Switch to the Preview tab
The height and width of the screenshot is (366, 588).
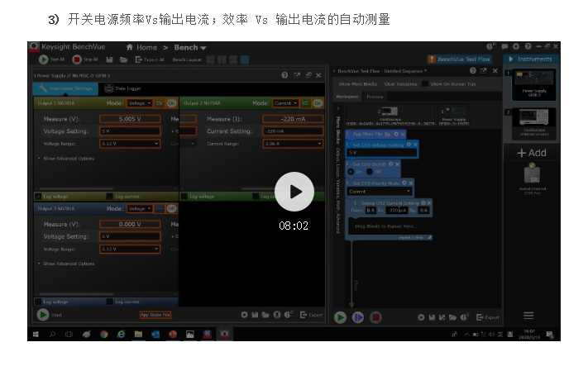(x=375, y=97)
